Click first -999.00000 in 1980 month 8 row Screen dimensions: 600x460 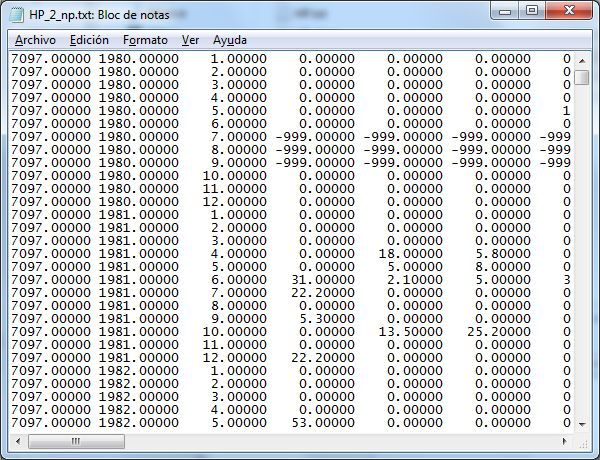(315, 150)
